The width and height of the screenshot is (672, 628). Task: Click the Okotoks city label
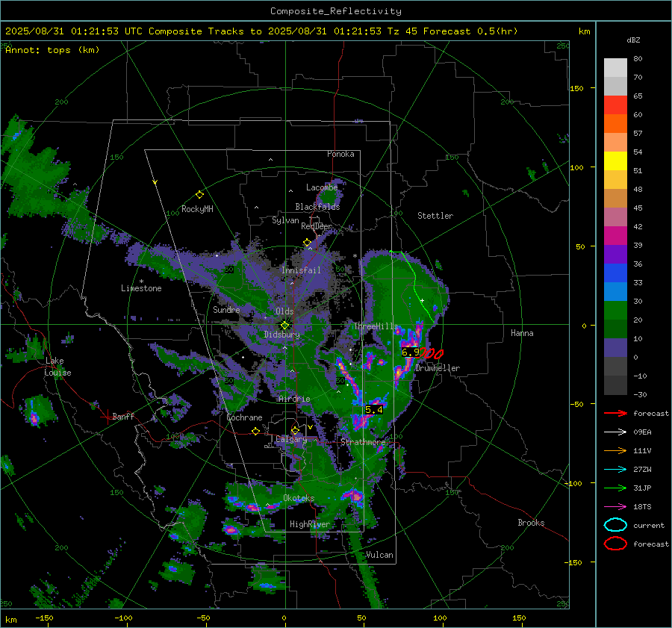(299, 498)
